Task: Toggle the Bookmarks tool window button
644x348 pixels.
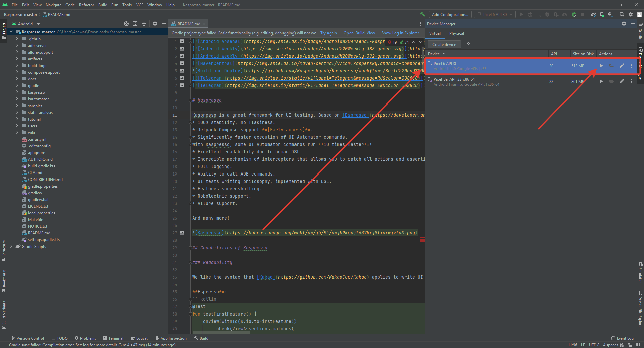Action: [4, 281]
